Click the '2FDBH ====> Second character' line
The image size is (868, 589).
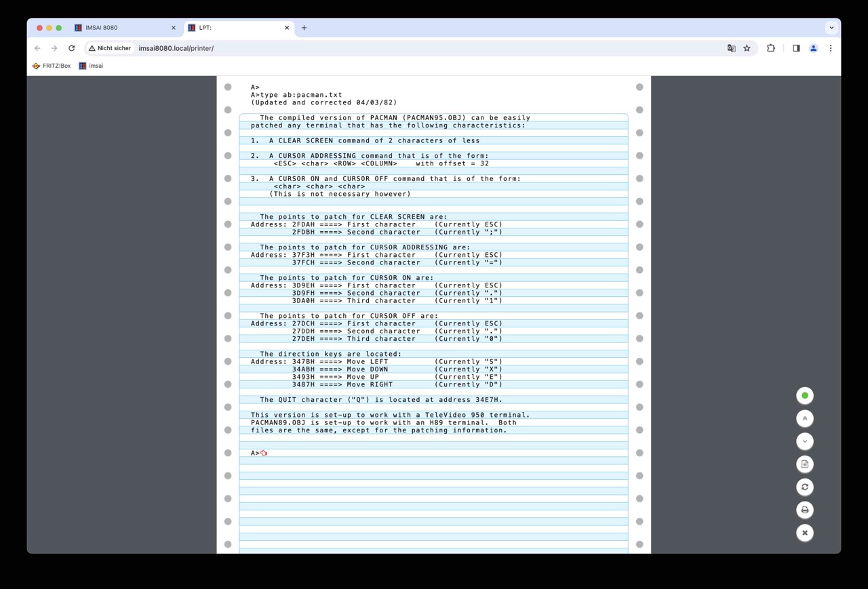coord(397,232)
